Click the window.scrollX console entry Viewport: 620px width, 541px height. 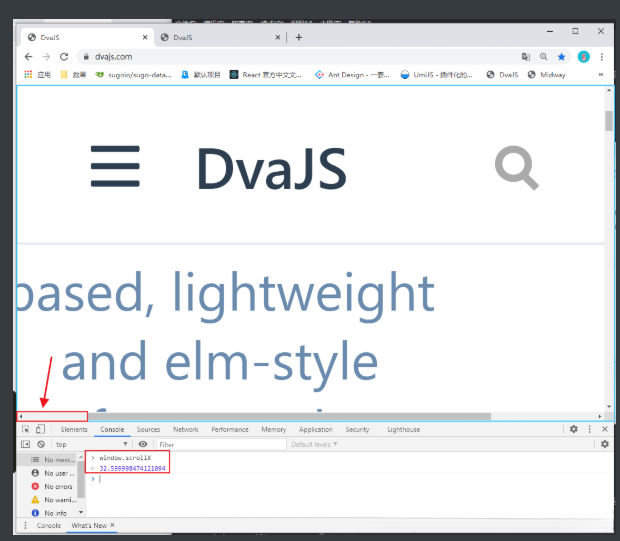(x=125, y=458)
